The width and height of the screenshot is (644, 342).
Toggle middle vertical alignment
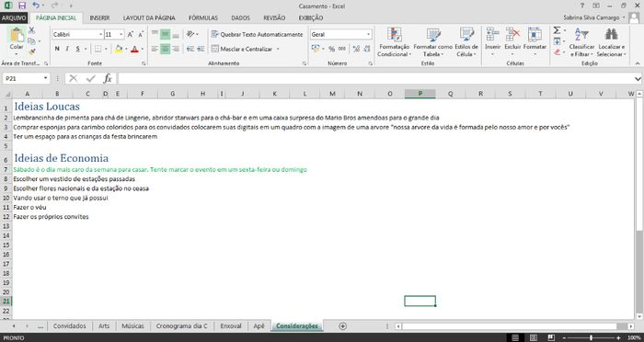click(x=165, y=35)
